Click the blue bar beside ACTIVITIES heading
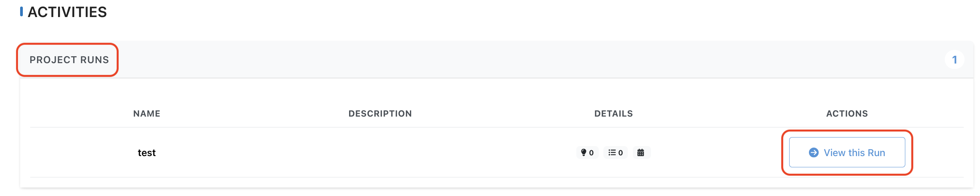Viewport: 980px width, 196px height. 21,12
